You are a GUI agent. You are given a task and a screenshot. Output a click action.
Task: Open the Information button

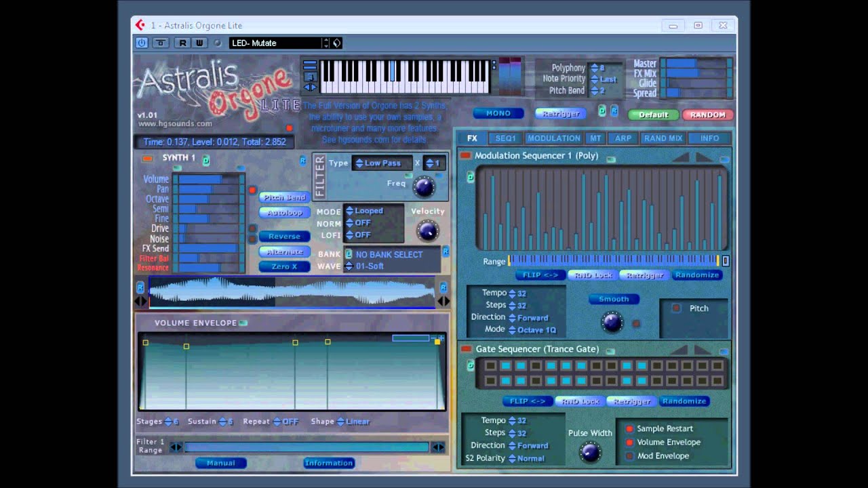click(x=329, y=463)
